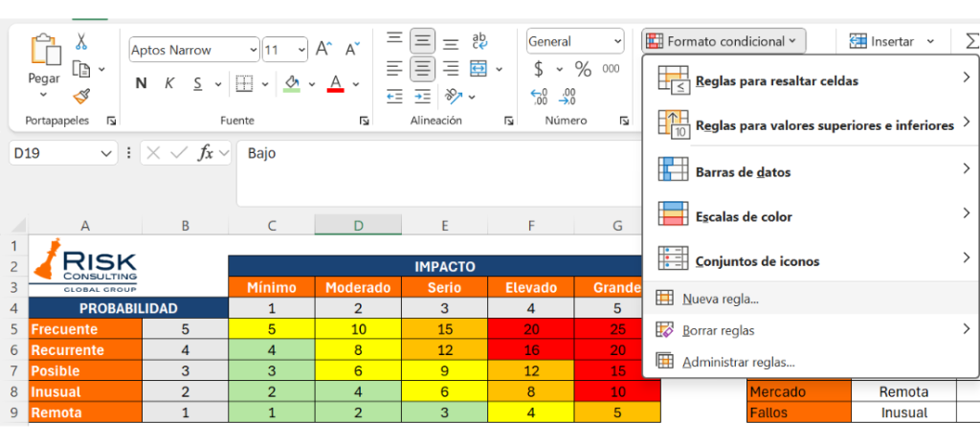Click the Pegar paste clipboard icon
980x445 pixels.
(45, 51)
